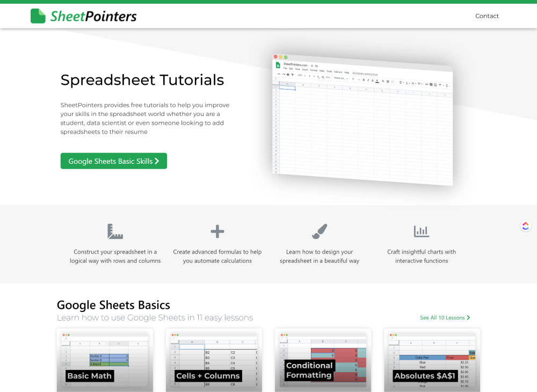Click 'Craft insightful charts' description text
This screenshot has width=537, height=392.
(422, 257)
